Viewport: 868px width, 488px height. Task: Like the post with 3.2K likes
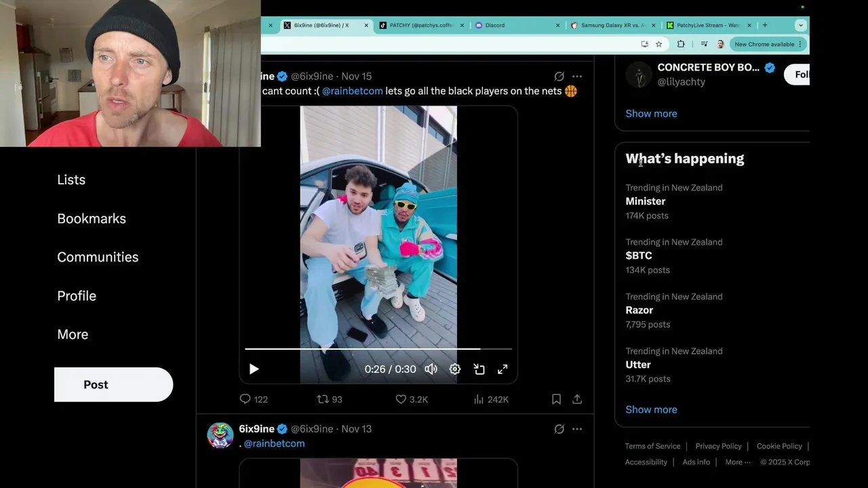tap(412, 399)
